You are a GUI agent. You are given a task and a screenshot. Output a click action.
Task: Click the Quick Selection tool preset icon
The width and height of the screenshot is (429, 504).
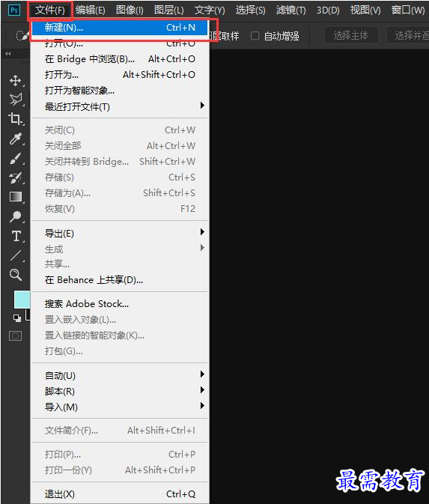(22, 35)
